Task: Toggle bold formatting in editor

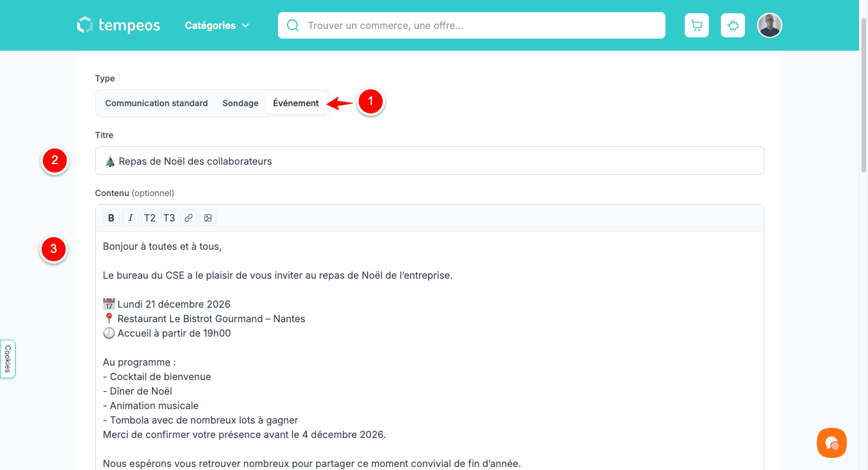Action: click(x=112, y=218)
